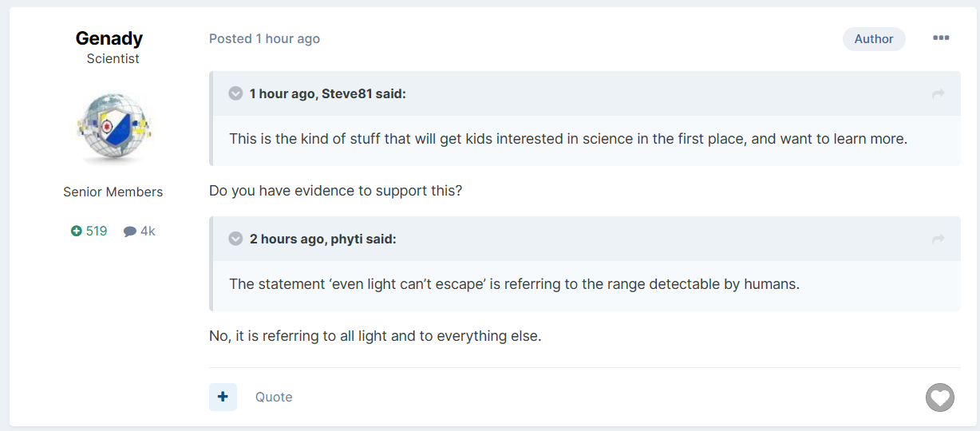Image resolution: width=980 pixels, height=431 pixels.
Task: Collapse the Steve81 quote block
Action: coord(235,93)
